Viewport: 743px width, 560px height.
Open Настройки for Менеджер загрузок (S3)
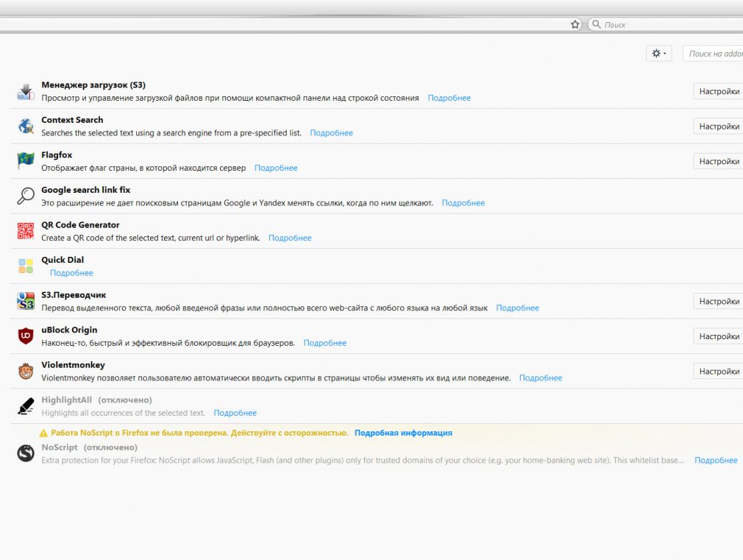coord(719,91)
